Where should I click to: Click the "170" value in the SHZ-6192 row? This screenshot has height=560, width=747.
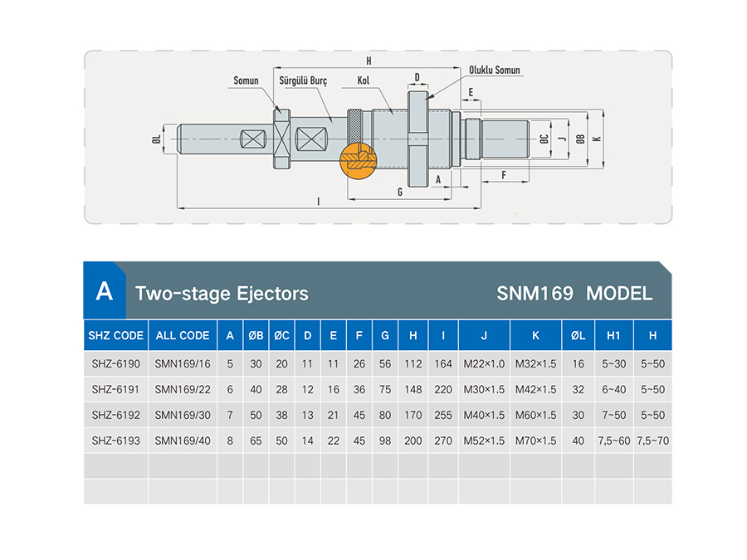tap(413, 416)
